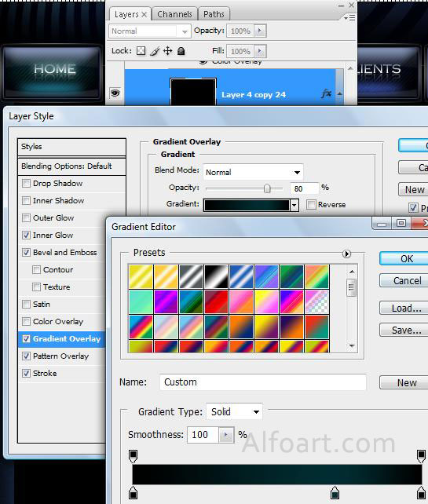Enable Outer Glow checkbox
This screenshot has width=428, height=504.
[26, 218]
